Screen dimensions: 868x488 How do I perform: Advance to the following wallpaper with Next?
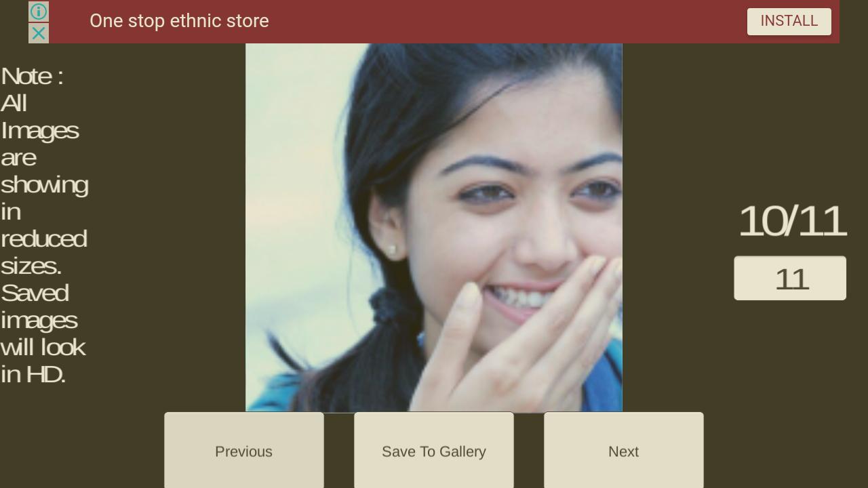click(x=624, y=451)
